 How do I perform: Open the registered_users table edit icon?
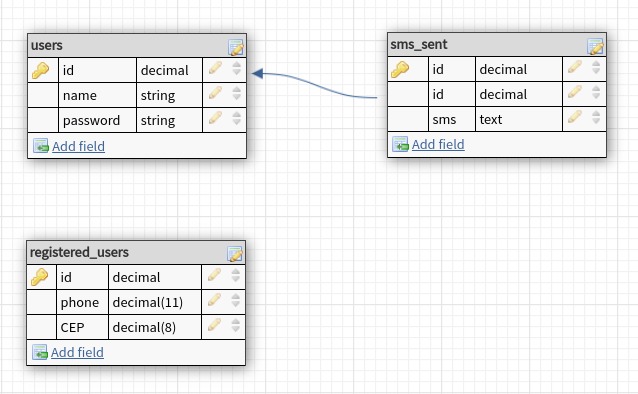[235, 254]
